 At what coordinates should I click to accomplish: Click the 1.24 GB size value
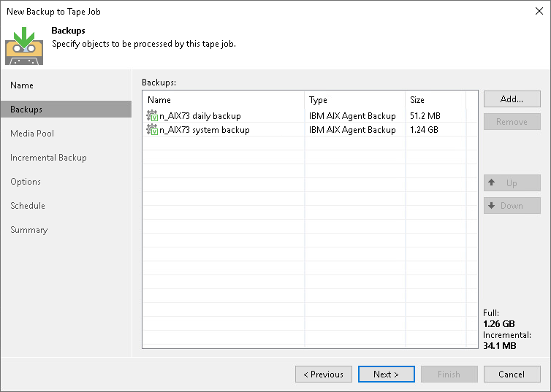tap(424, 130)
